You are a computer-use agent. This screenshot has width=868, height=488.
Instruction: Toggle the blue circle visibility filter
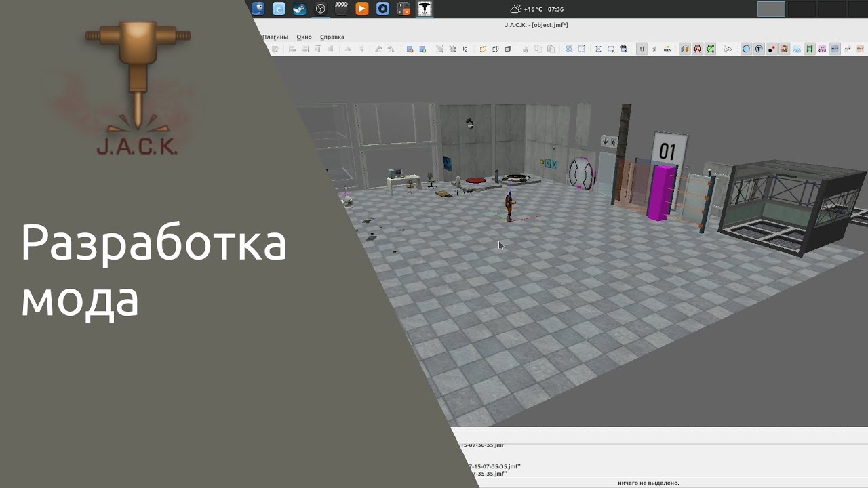[746, 49]
